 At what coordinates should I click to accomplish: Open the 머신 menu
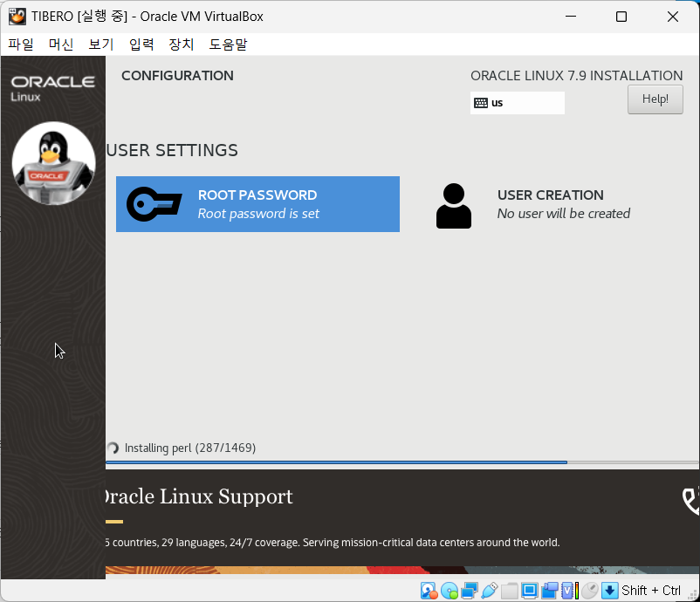[x=61, y=44]
